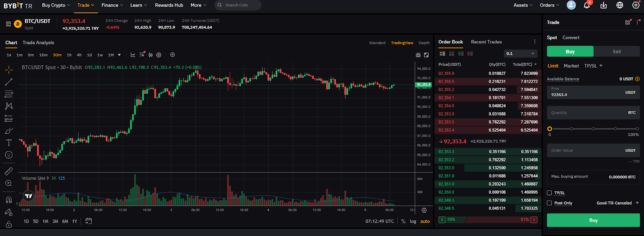Image resolution: width=644 pixels, height=236 pixels.
Task: Expand the Buy Crypto menu
Action: coord(56,5)
